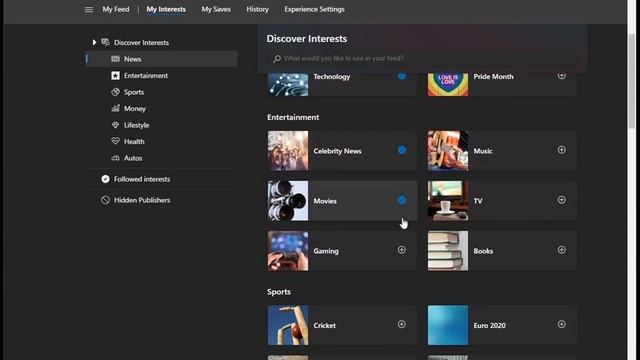Screen dimensions: 640x360
Task: Click the Music guitar thumbnail
Action: coord(448,151)
